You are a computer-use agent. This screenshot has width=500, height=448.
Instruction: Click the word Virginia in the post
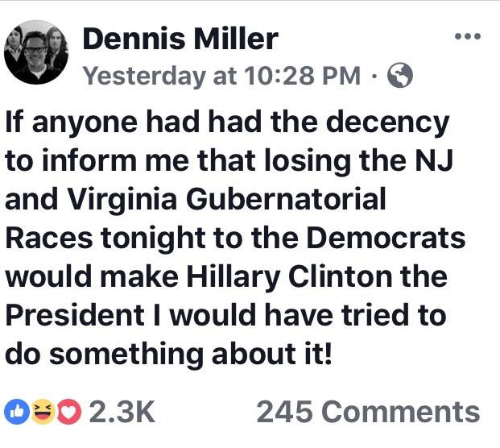[122, 200]
